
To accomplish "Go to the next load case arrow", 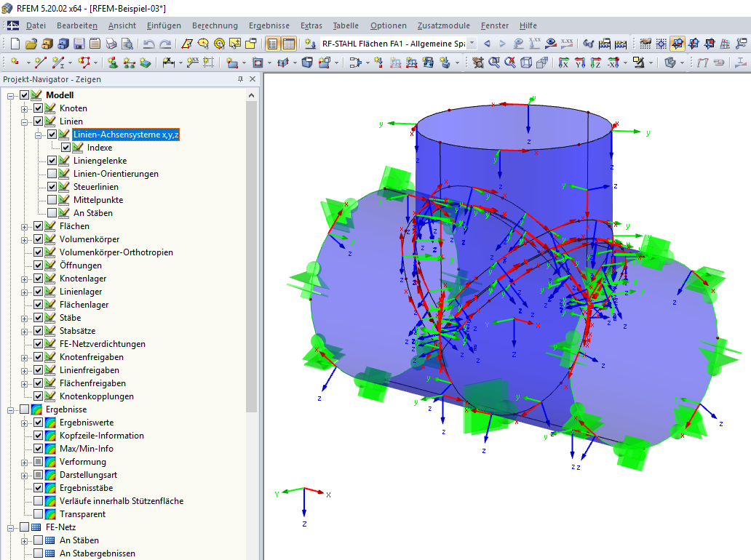I will point(503,45).
